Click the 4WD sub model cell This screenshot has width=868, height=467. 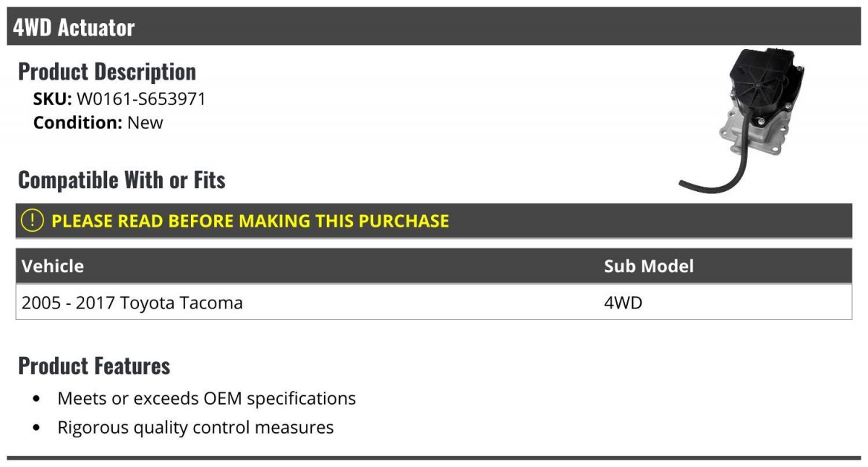pyautogui.click(x=623, y=303)
